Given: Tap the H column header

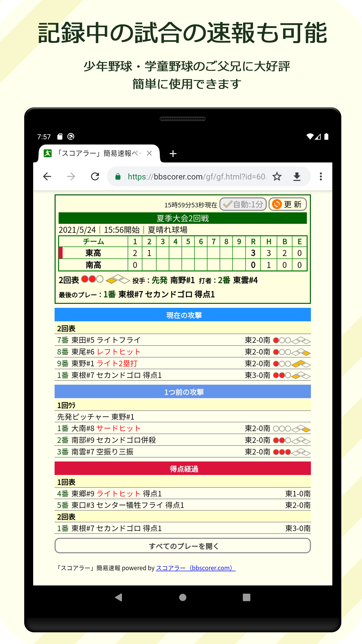Looking at the screenshot, I should (x=269, y=242).
